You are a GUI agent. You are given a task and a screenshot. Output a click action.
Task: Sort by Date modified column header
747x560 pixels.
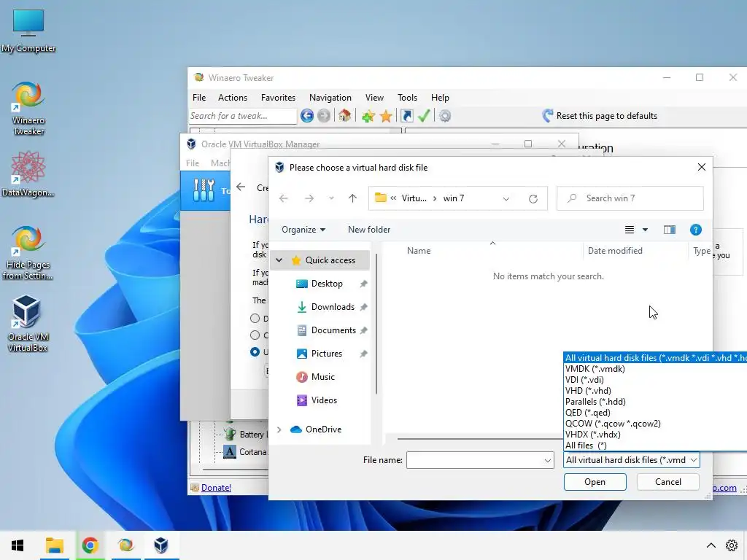click(614, 251)
